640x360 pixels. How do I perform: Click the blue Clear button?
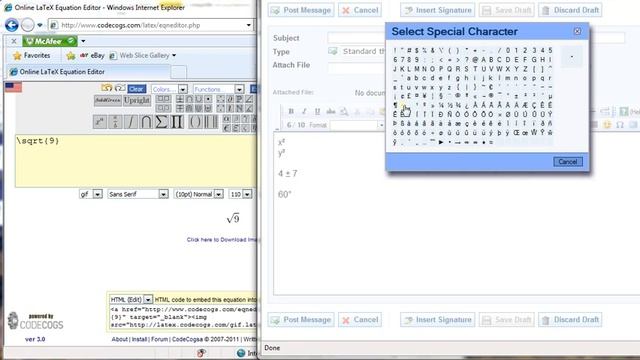[136, 89]
